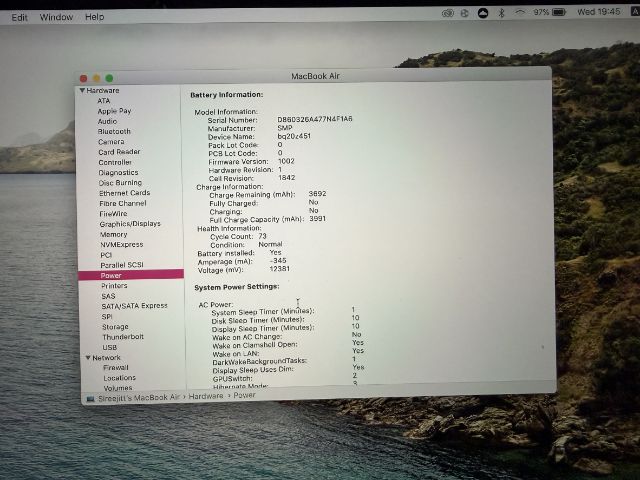Viewport: 640px width, 480px height.
Task: Select Apple Pay in the sidebar
Action: 114,111
